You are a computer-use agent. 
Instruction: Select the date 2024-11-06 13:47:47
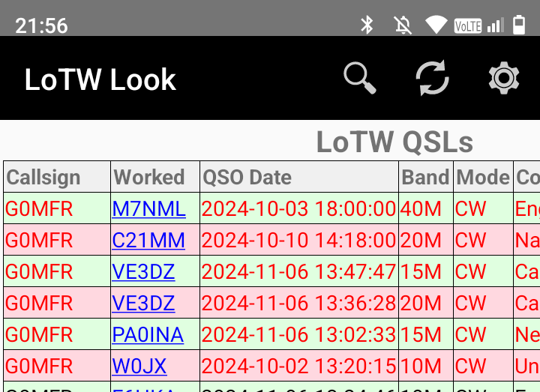[x=298, y=271]
